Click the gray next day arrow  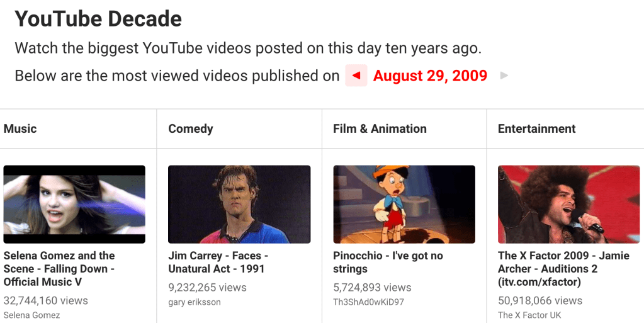tap(504, 76)
